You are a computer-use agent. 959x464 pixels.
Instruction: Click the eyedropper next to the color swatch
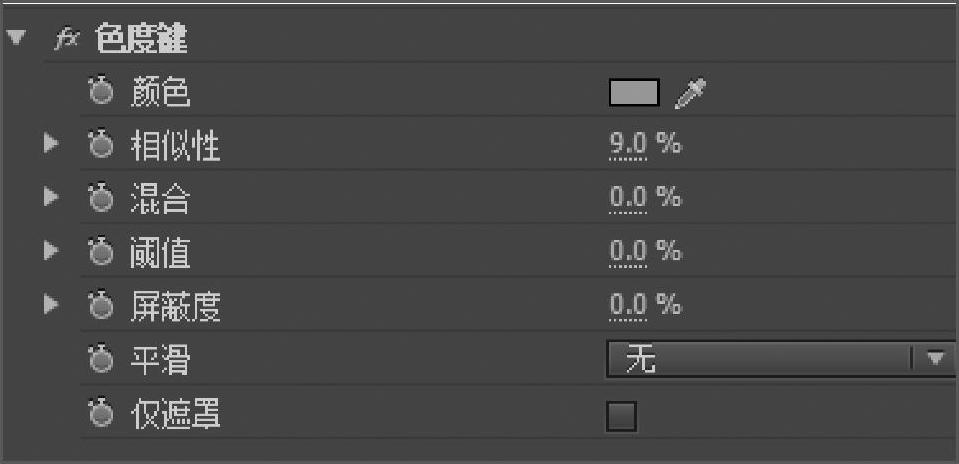[x=691, y=94]
